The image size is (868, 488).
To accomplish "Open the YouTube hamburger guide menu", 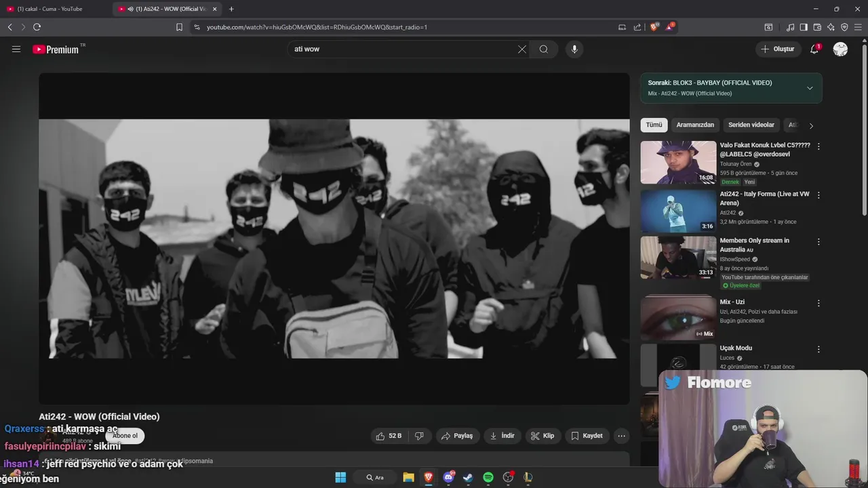I will (16, 49).
